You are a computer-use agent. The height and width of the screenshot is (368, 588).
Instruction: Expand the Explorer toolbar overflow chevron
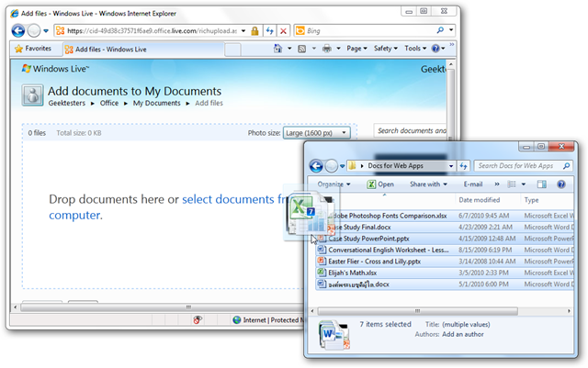point(497,184)
